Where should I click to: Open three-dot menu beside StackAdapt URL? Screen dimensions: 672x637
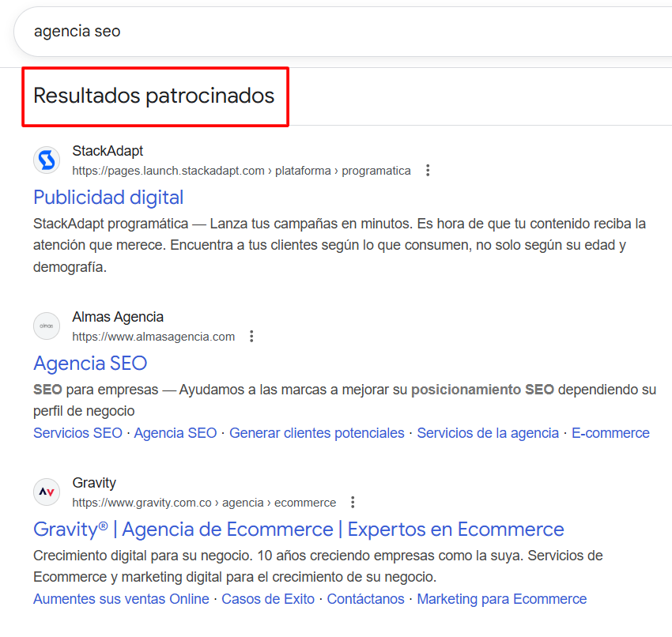(x=428, y=171)
